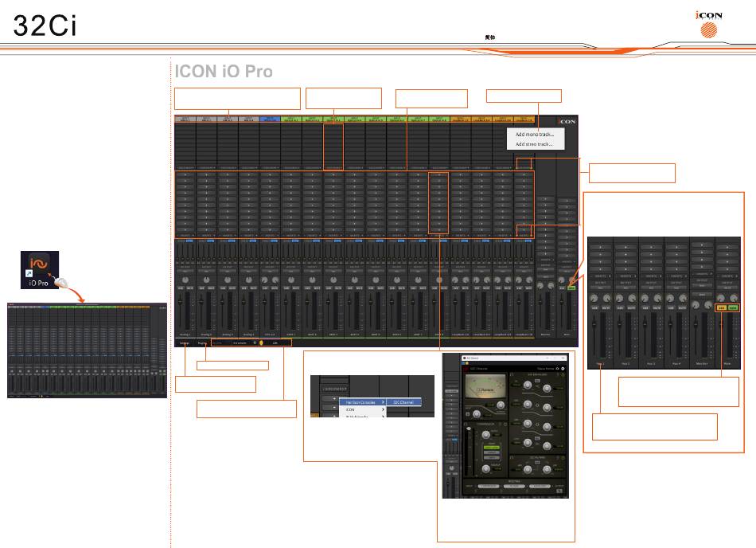Solo the Analog 3 channel in main mixer
The height and width of the screenshot is (548, 756).
(x=224, y=288)
